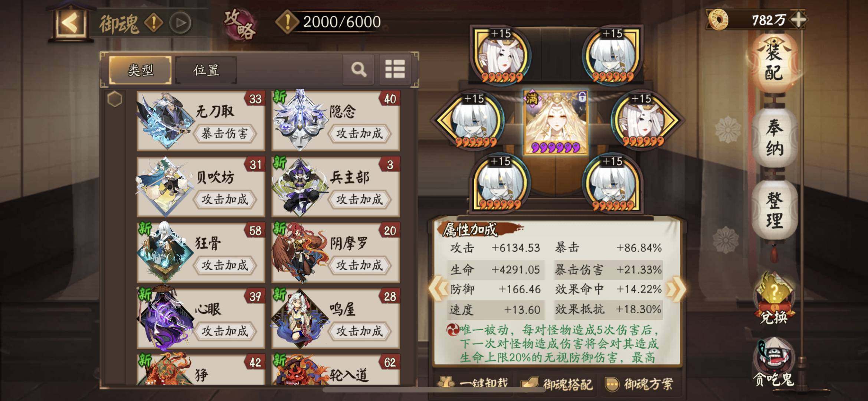This screenshot has width=868, height=401.
Task: Toggle the hexagon filter checkbox
Action: (115, 100)
